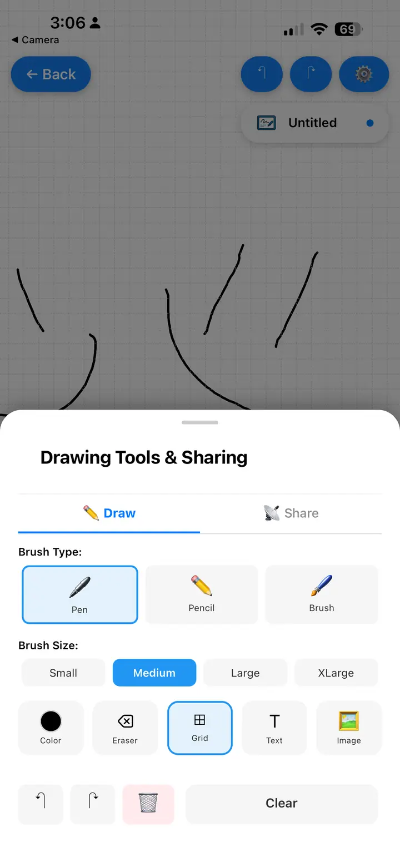
Task: Tap the Back button
Action: pyautogui.click(x=51, y=74)
